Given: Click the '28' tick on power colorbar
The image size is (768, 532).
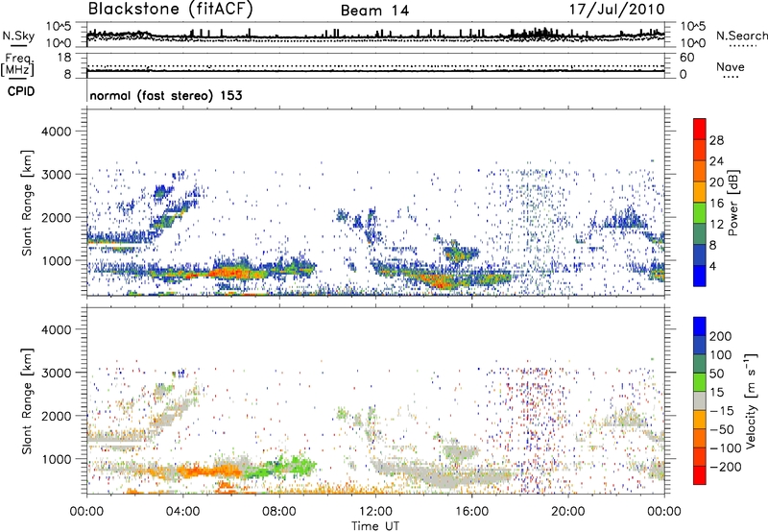Looking at the screenshot, I should [x=716, y=140].
